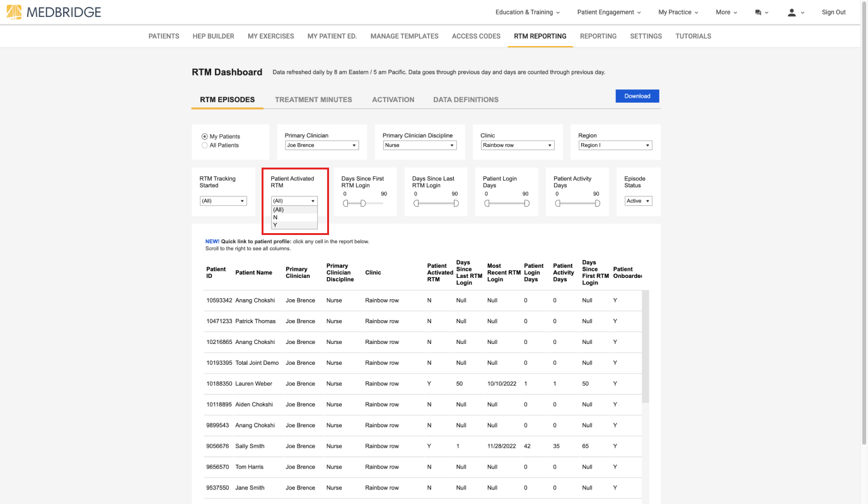The image size is (868, 504).
Task: Go to the HEP Builder nav tab
Action: tap(214, 37)
